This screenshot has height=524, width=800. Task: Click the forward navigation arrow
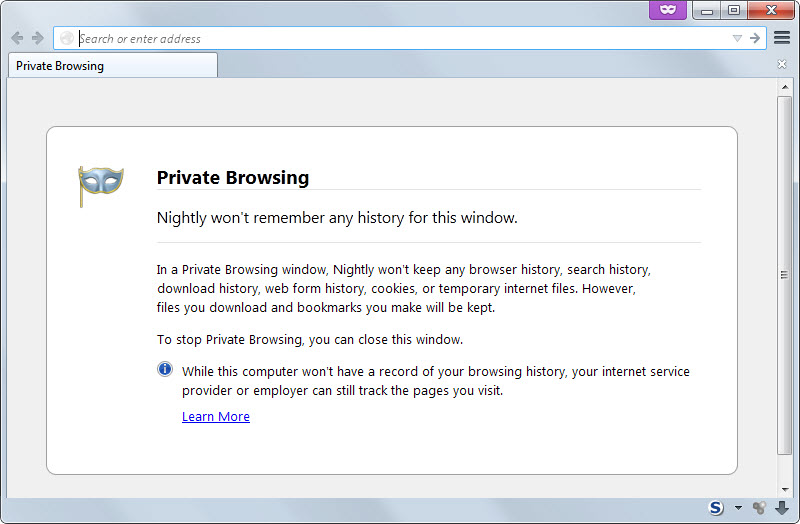pos(38,38)
